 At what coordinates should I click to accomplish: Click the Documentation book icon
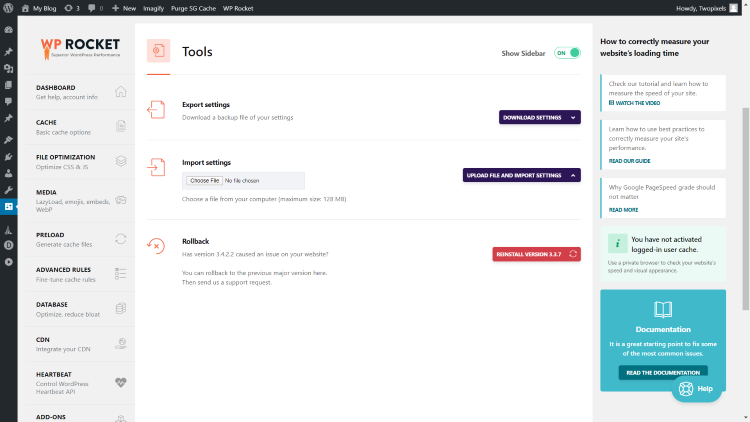point(663,310)
